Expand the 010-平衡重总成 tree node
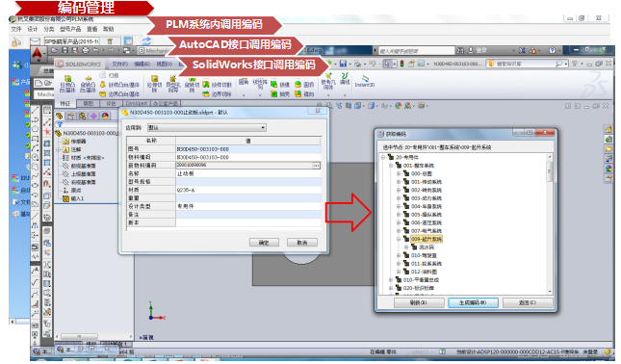The width and height of the screenshot is (621, 364). (391, 279)
